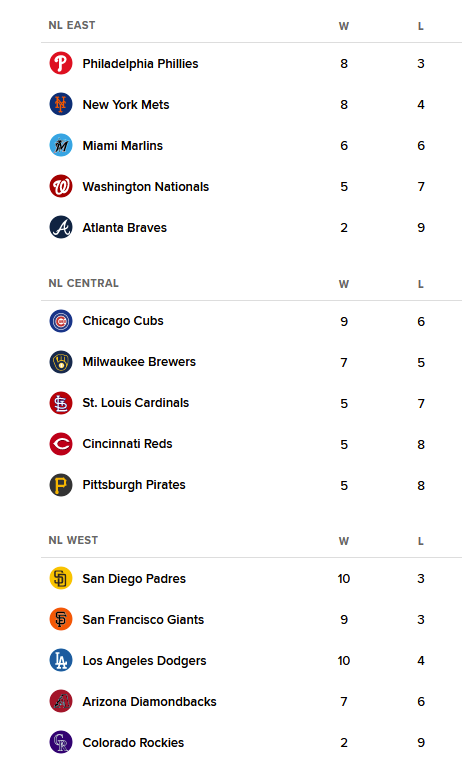Open the Arizona Diamondbacks team link
Image resolution: width=462 pixels, height=775 pixels.
[x=149, y=702]
